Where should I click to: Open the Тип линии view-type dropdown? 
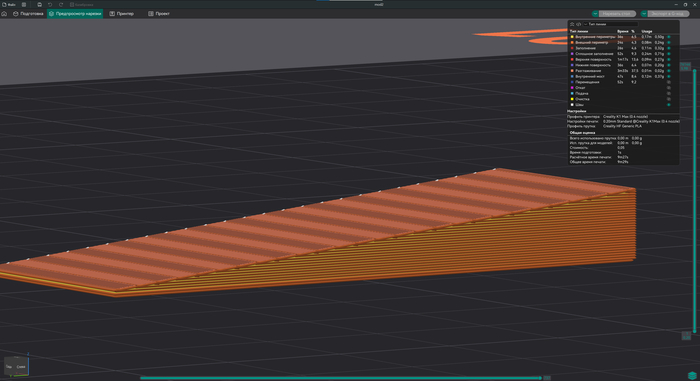610,24
